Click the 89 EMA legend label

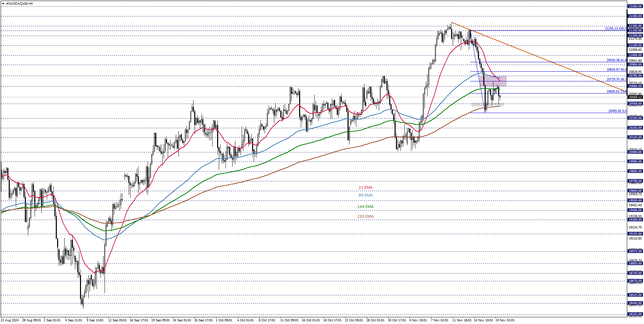(x=365, y=195)
